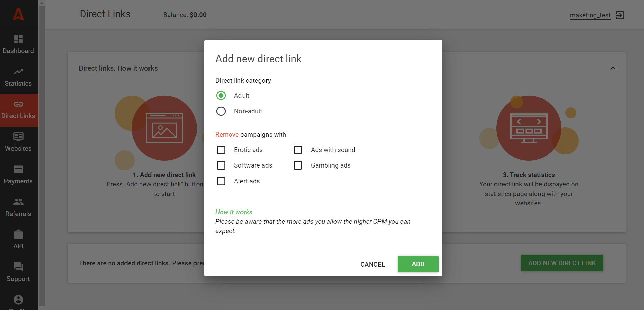Check the Software ads checkbox
Screen dimensions: 644x310
221,165
